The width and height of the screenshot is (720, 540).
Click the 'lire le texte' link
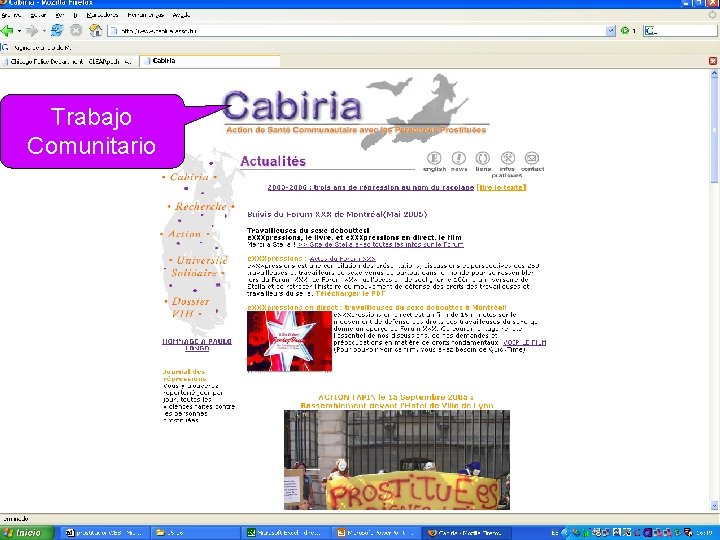point(501,187)
